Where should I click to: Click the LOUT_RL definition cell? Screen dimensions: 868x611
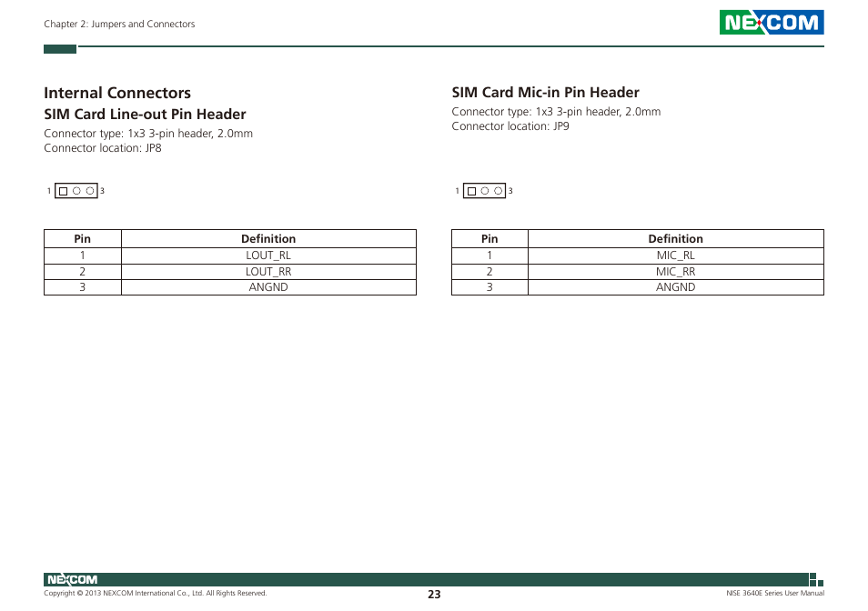coord(268,255)
